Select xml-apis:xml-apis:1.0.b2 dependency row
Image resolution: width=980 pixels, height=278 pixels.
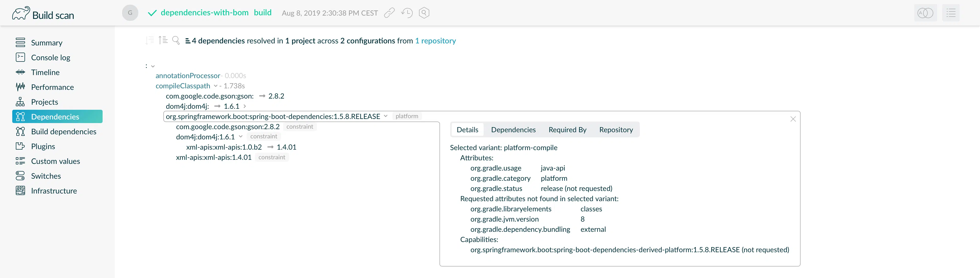coord(241,147)
